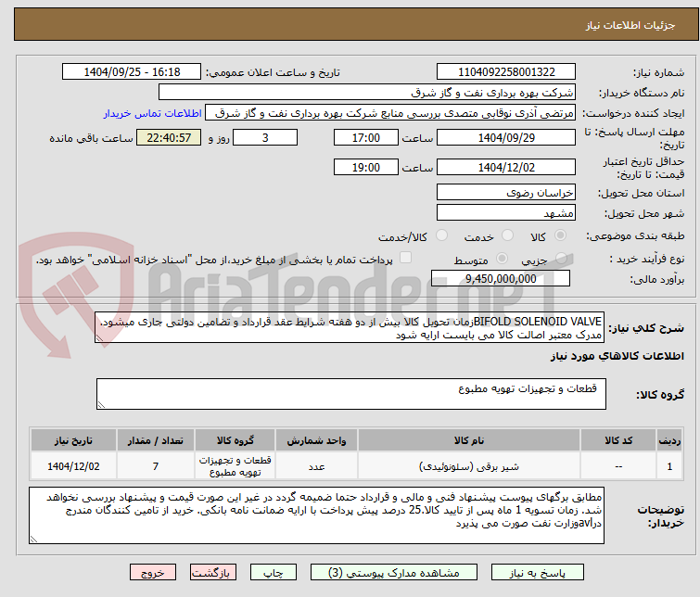Click the نام کالا column header
The height and width of the screenshot is (597, 700).
(x=469, y=440)
